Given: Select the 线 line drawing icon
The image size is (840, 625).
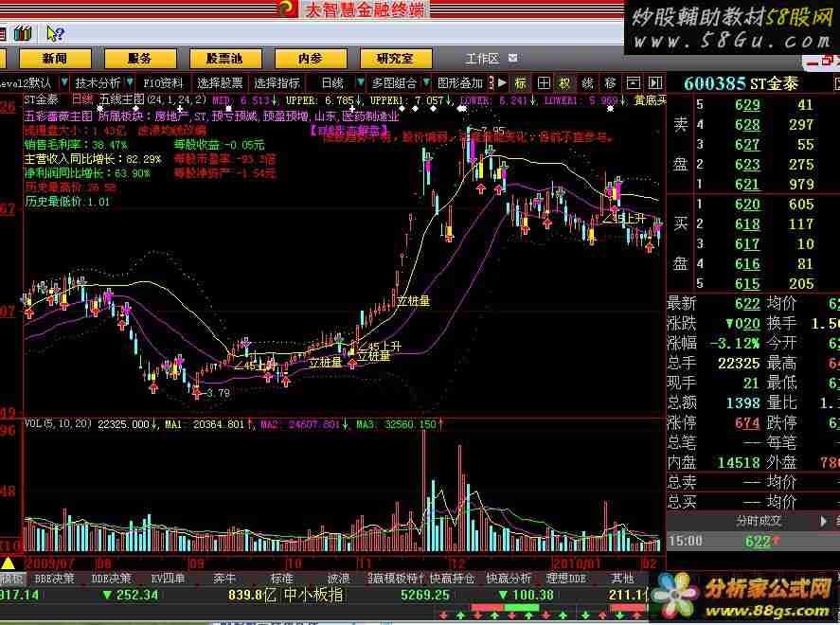Looking at the screenshot, I should (x=588, y=83).
